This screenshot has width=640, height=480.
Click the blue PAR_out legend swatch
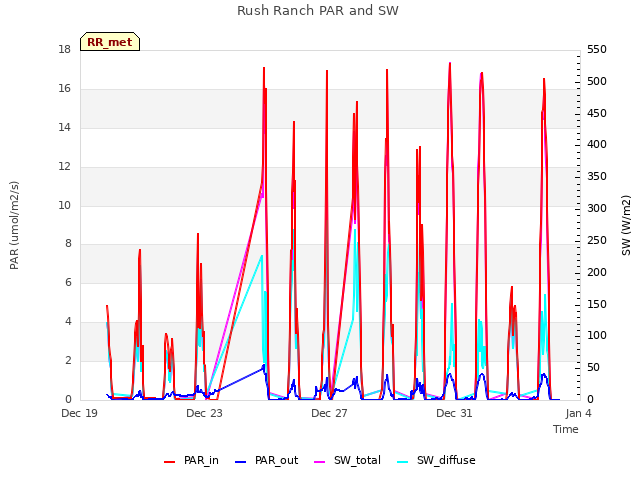coord(240,462)
